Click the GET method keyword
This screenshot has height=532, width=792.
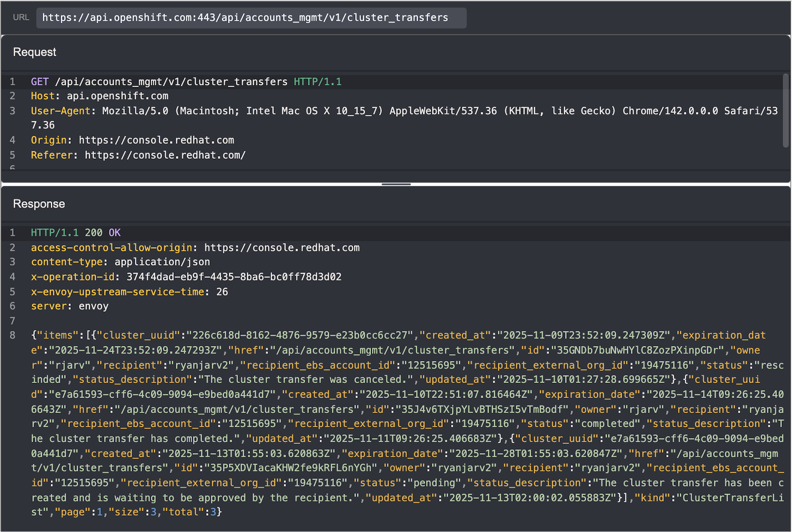(x=39, y=82)
